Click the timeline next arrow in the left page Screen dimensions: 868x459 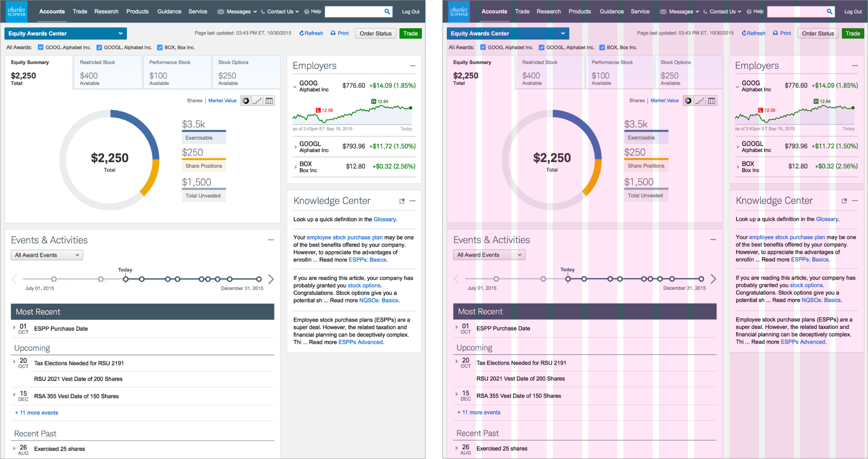pos(271,279)
